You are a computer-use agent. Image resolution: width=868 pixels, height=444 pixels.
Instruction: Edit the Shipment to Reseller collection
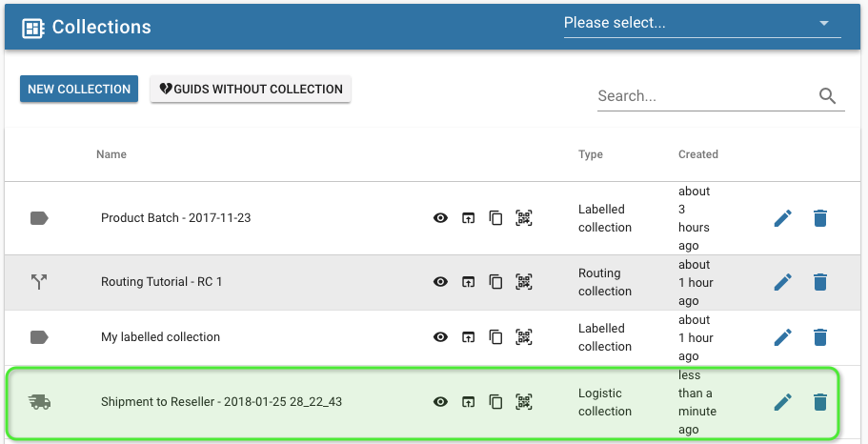(x=783, y=402)
